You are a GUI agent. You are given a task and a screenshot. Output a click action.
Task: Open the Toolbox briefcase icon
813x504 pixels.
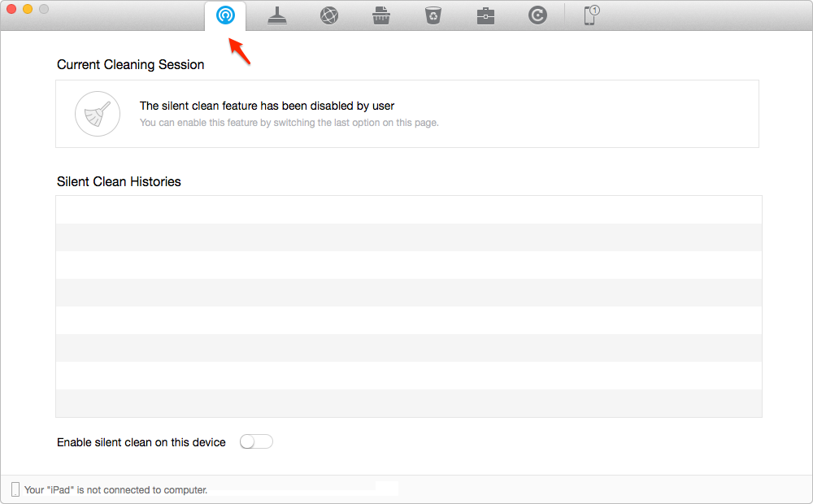pyautogui.click(x=485, y=16)
